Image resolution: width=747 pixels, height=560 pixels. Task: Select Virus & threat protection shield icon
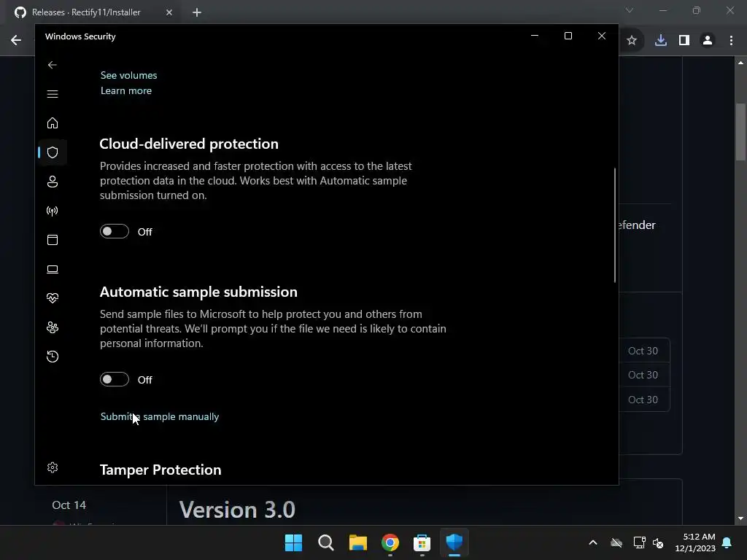coord(53,152)
